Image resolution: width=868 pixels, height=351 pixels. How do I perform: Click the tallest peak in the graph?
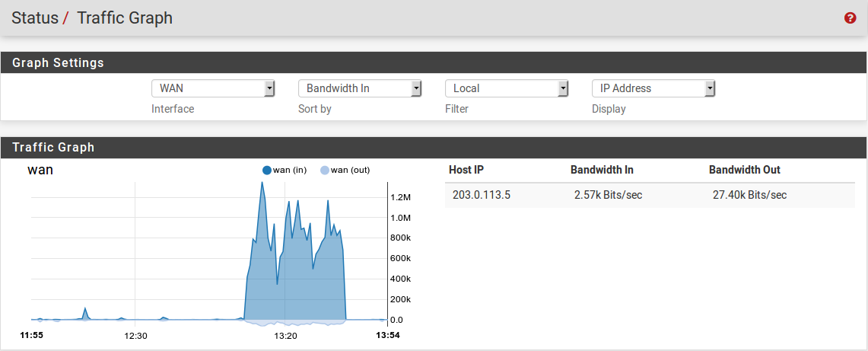pos(262,184)
